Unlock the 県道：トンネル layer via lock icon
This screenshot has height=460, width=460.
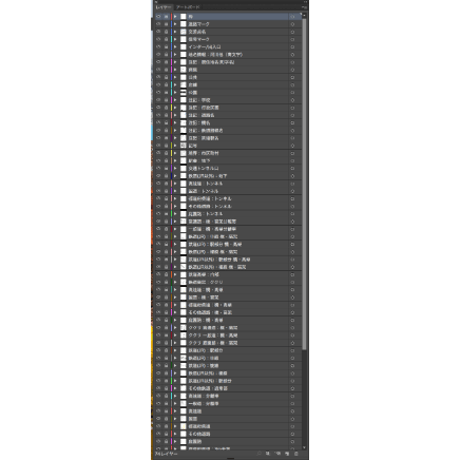(166, 214)
